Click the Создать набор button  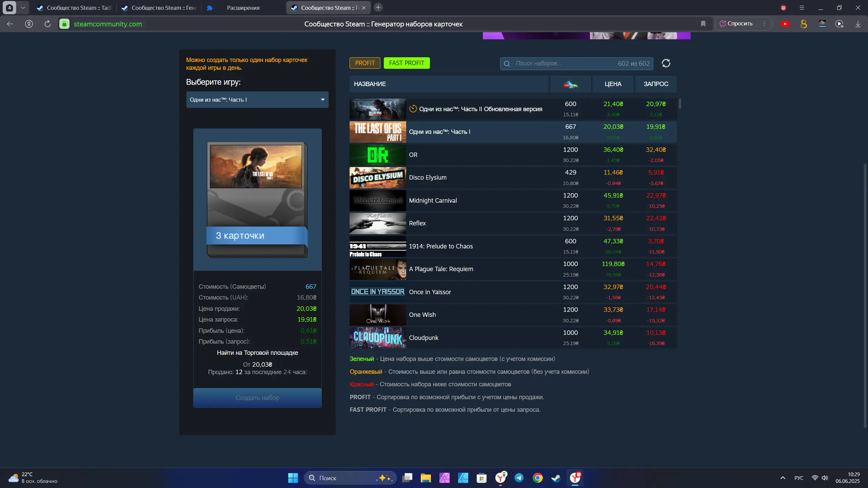coord(257,398)
